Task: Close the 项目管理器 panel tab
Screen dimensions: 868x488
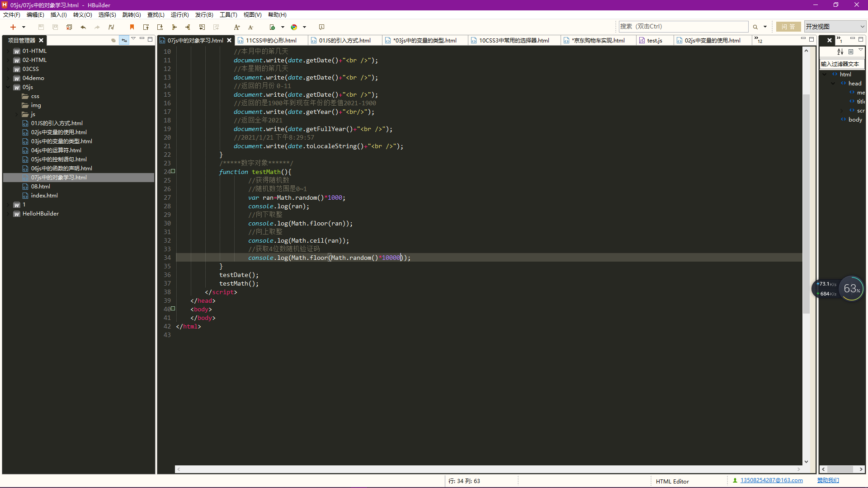Action: tap(41, 40)
